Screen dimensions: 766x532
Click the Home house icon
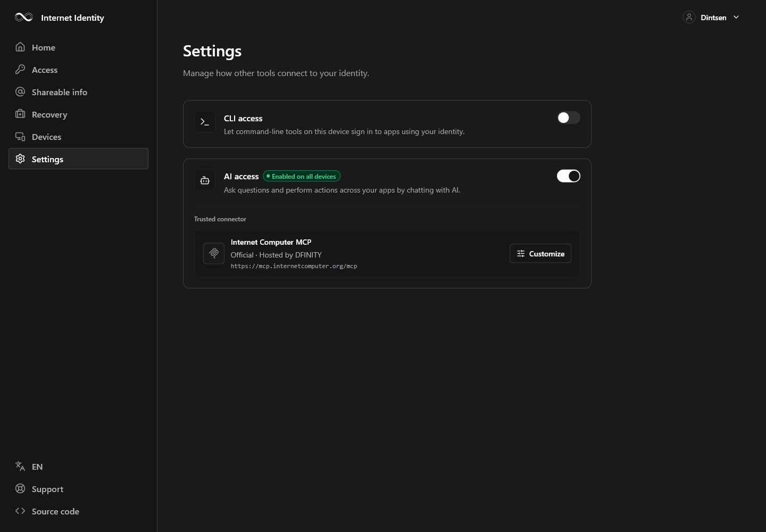click(x=20, y=47)
